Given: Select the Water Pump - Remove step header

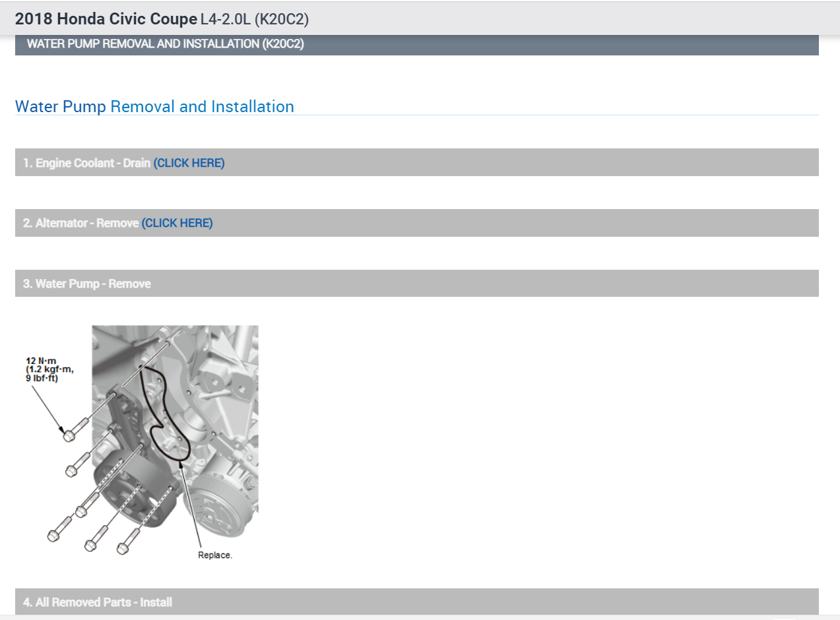Looking at the screenshot, I should coord(417,284).
